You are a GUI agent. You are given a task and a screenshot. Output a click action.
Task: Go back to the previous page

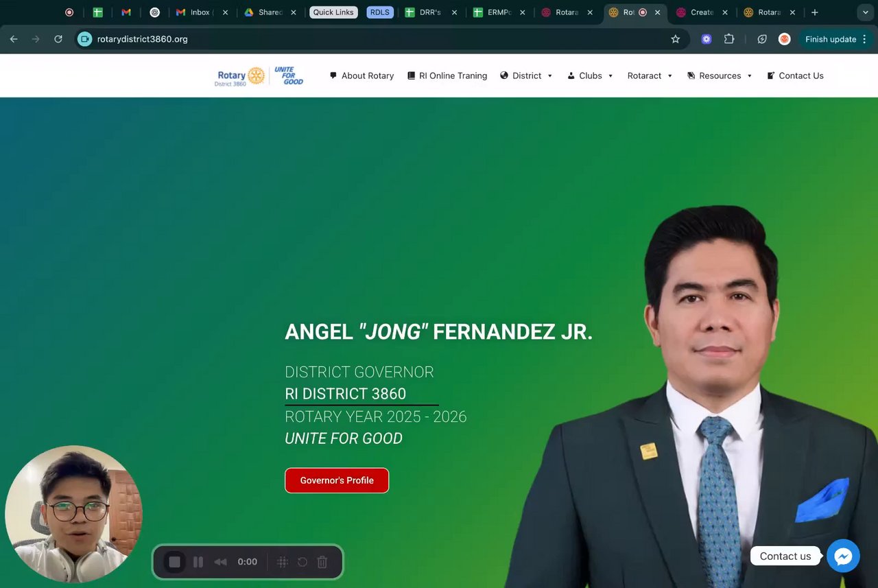pos(14,39)
